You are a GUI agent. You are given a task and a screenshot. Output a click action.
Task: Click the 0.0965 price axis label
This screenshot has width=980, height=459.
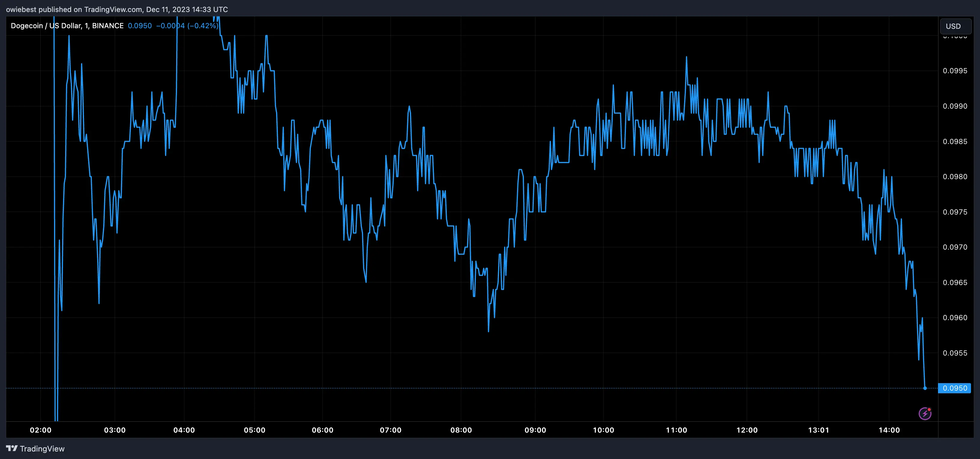[x=954, y=283]
